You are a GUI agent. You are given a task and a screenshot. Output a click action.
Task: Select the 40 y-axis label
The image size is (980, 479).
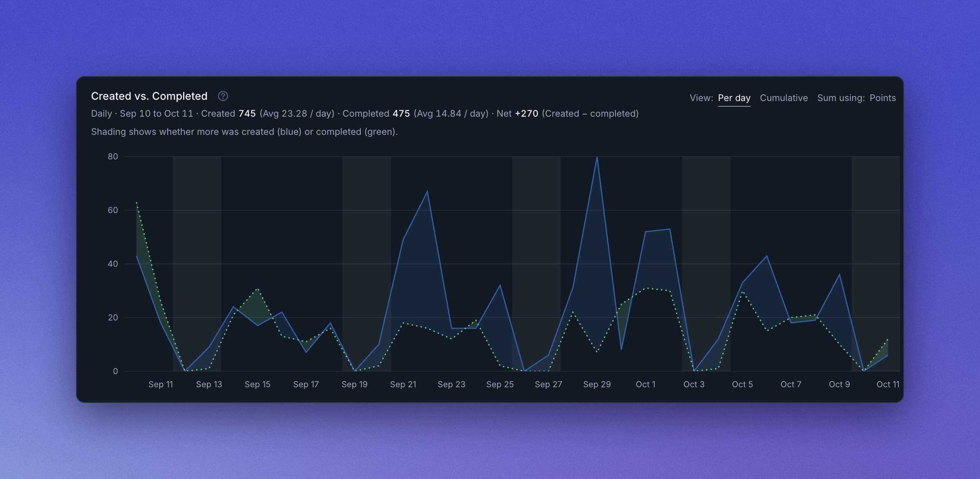pyautogui.click(x=113, y=264)
